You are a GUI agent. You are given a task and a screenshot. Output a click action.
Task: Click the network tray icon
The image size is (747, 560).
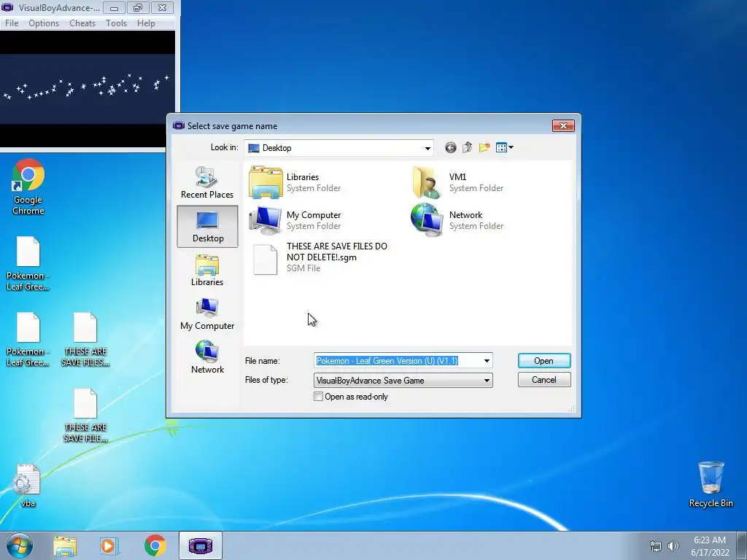point(656,546)
